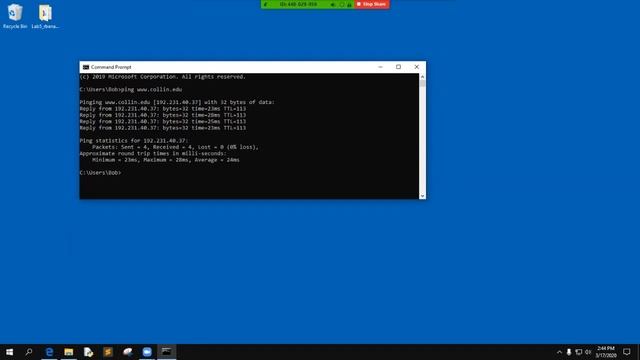Click the final C:\Users\Bob> prompt
Viewport: 640px width, 360px height.
click(100, 173)
